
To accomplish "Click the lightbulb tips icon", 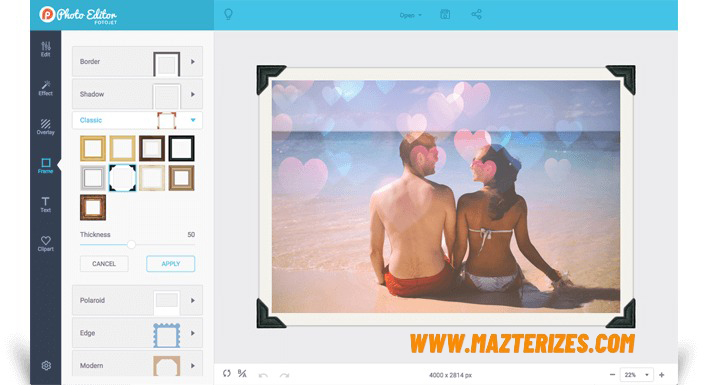I will click(228, 14).
